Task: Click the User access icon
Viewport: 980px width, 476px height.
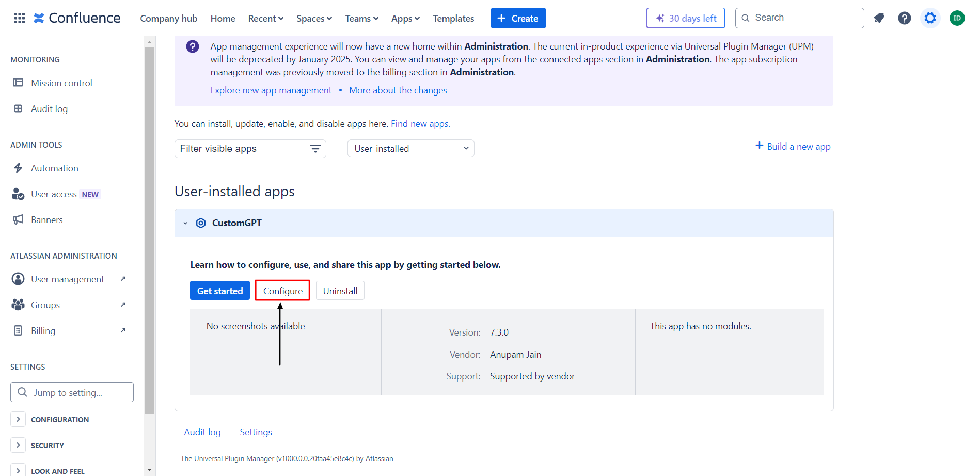Action: tap(18, 194)
